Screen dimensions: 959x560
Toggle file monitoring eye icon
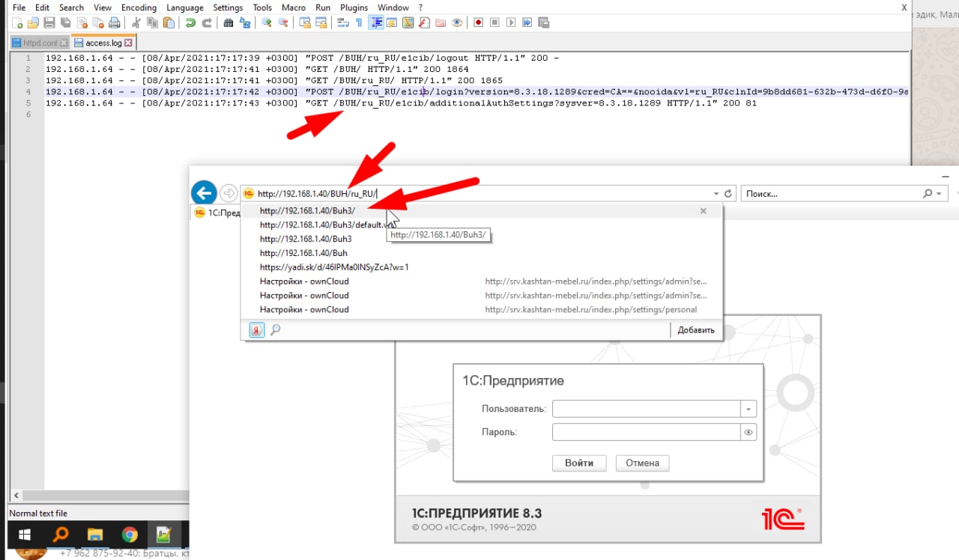pyautogui.click(x=456, y=22)
